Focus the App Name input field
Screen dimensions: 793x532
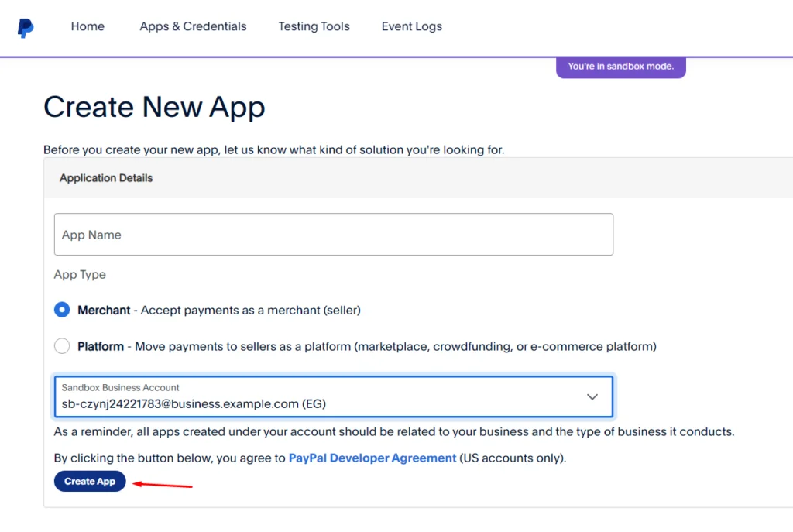334,234
